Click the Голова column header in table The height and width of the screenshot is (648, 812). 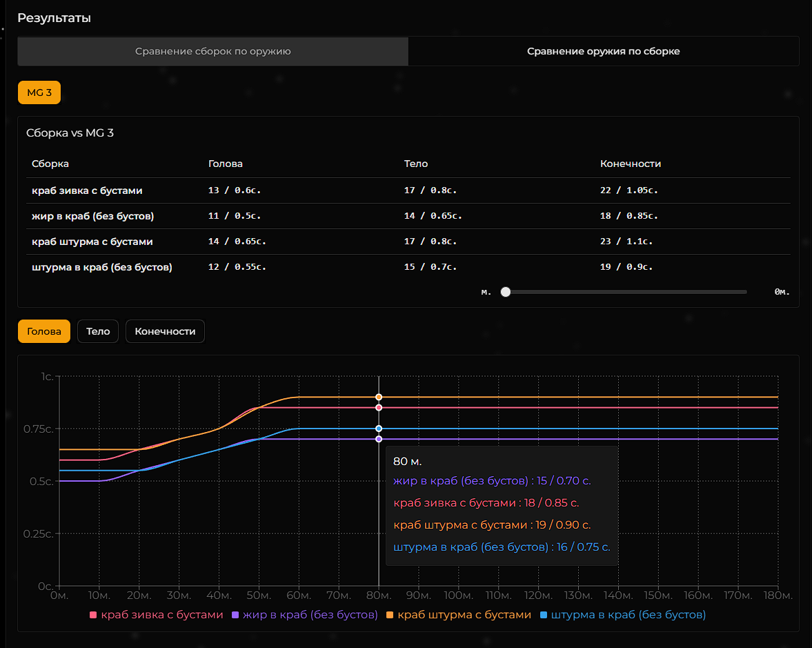pos(225,164)
